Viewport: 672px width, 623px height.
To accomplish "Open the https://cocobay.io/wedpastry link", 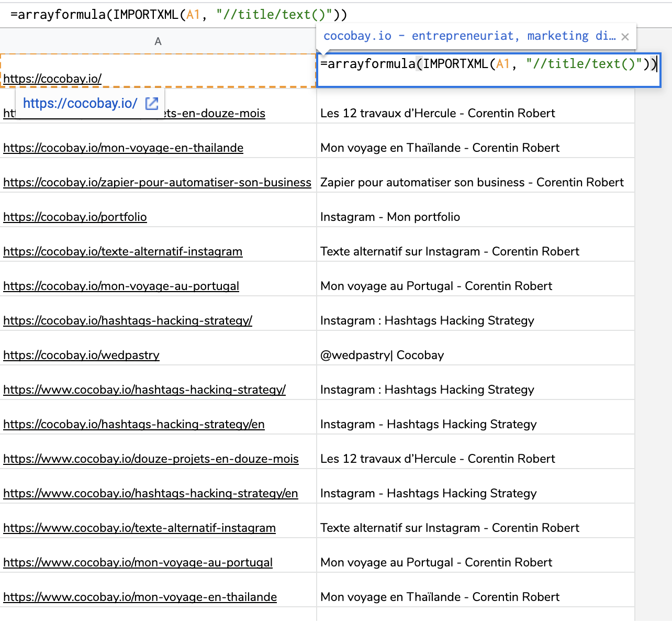I will pos(81,355).
